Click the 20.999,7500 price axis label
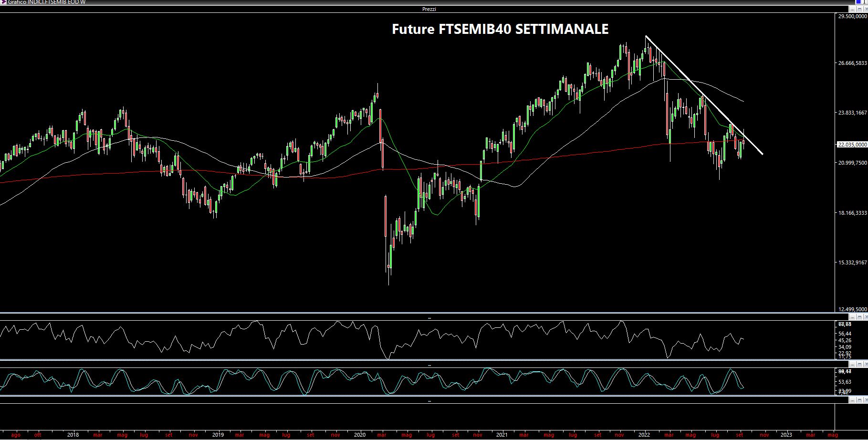The height and width of the screenshot is (440, 868). (x=852, y=163)
